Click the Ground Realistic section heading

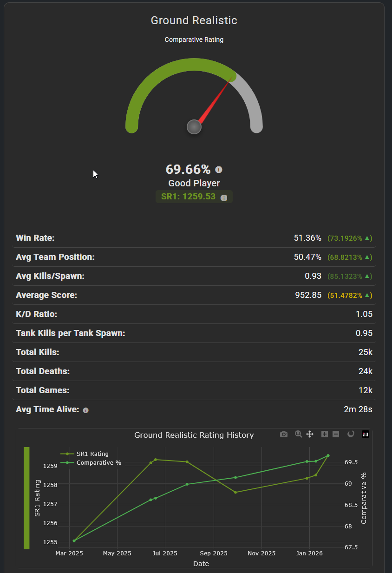point(194,20)
